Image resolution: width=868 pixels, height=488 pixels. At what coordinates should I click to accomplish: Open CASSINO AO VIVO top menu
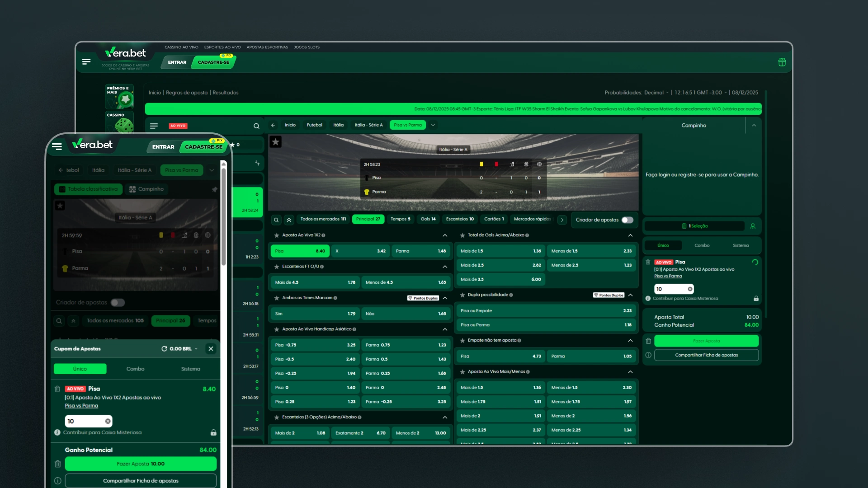[181, 47]
